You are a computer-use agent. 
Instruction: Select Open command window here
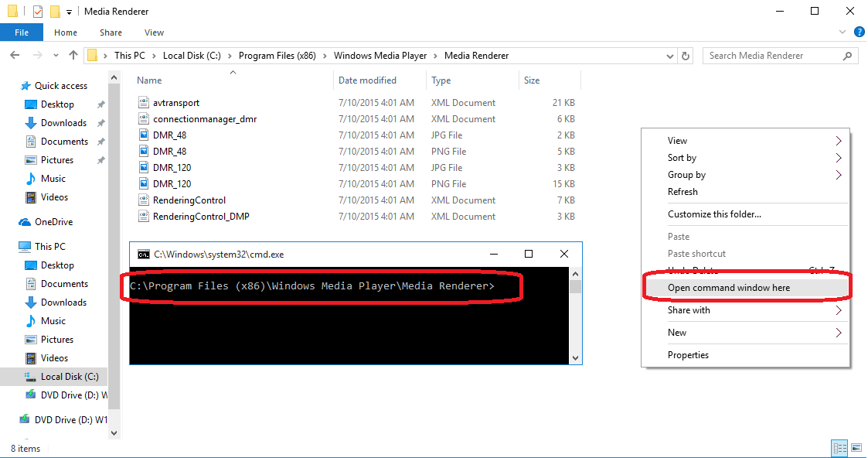(745, 288)
